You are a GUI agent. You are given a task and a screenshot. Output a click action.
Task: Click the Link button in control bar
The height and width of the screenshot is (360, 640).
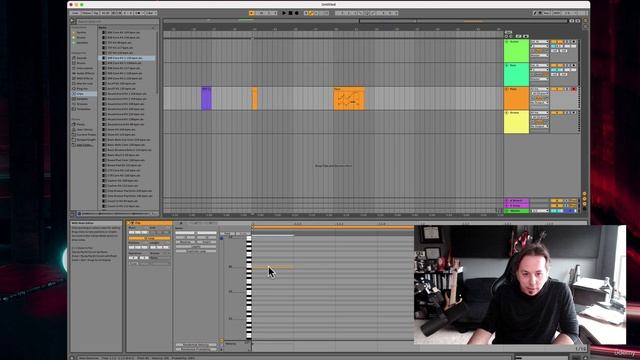tap(75, 13)
